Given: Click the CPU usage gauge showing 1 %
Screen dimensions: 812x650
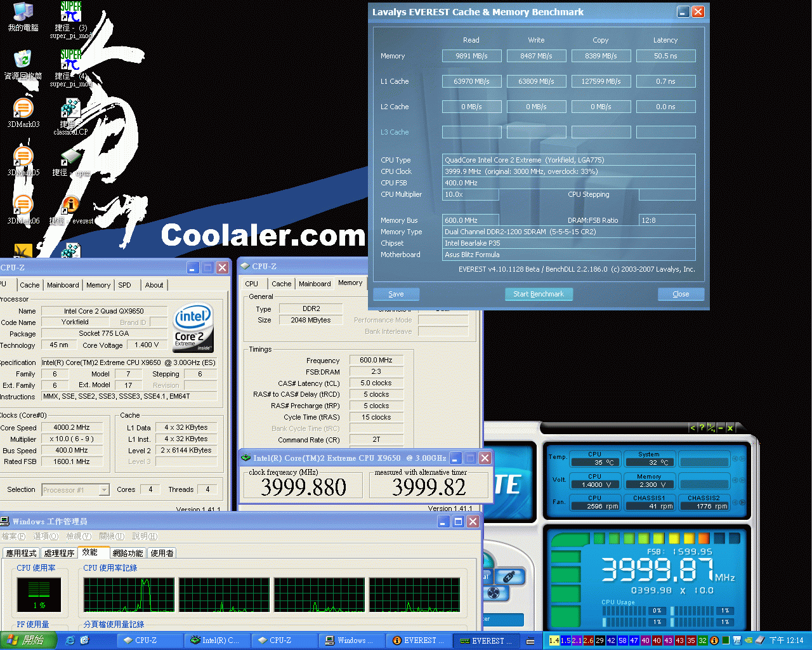Looking at the screenshot, I should [x=39, y=594].
